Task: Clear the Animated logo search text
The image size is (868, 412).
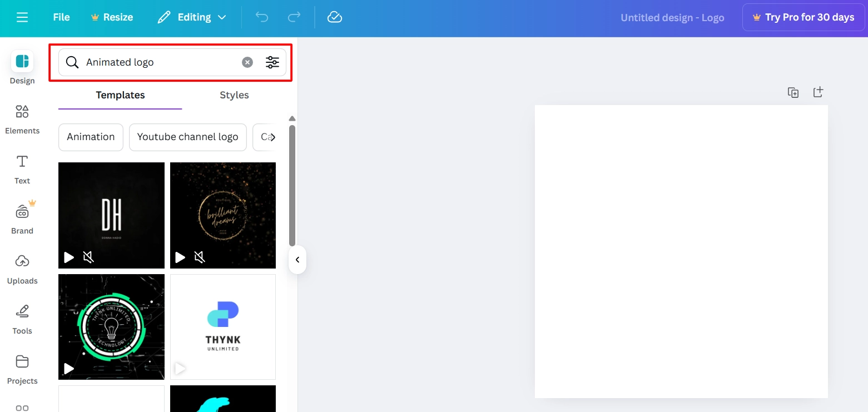Action: click(247, 62)
